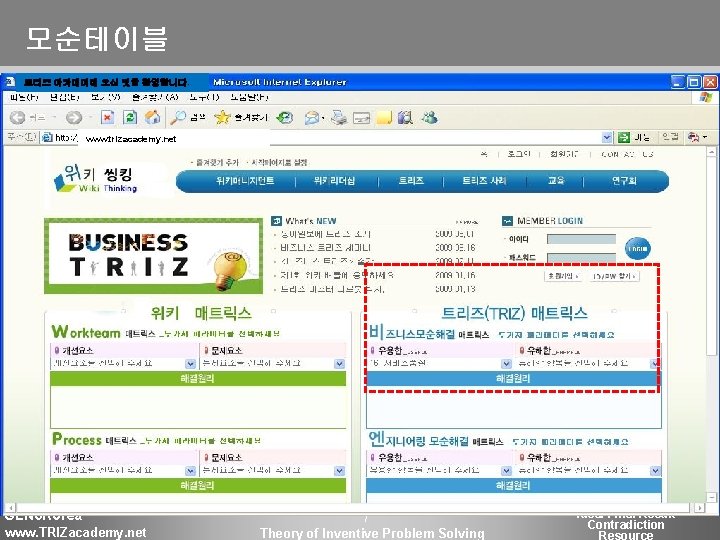Select 위키매니지먼트 in the blue navigation bar
Screen dimensions: 720x540
click(x=245, y=181)
